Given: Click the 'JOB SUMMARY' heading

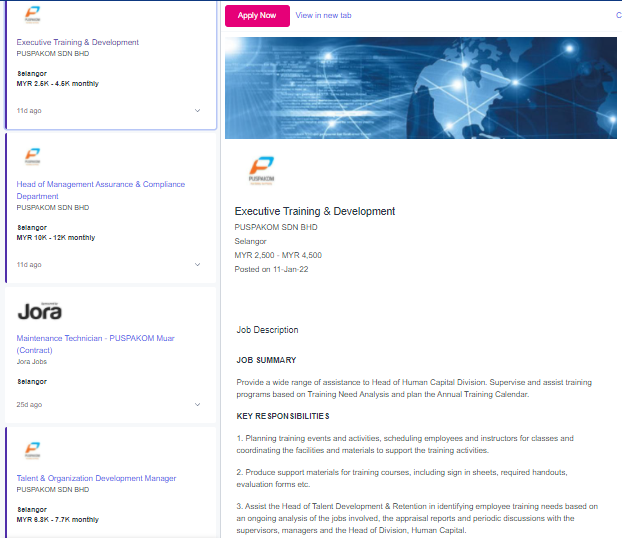Looking at the screenshot, I should tap(266, 360).
